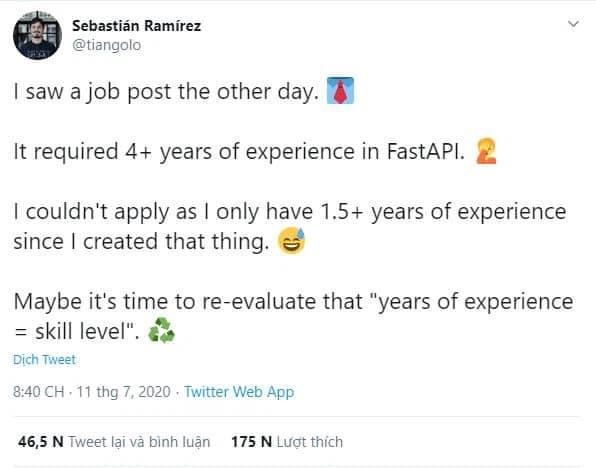Click the 11 thg 7, 2020 date
The image size is (596, 468).
[x=124, y=392]
